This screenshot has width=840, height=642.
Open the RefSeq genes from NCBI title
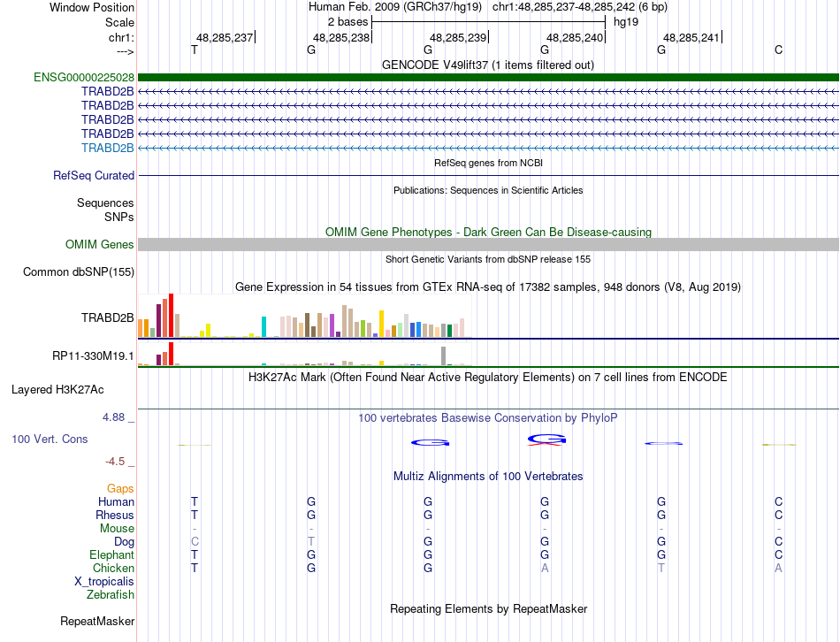pos(488,163)
